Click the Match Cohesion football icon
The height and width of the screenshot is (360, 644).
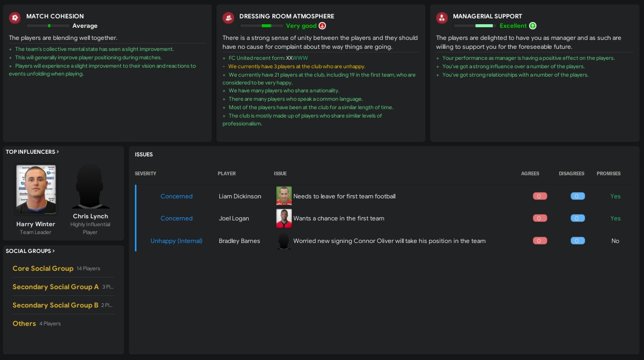15,18
